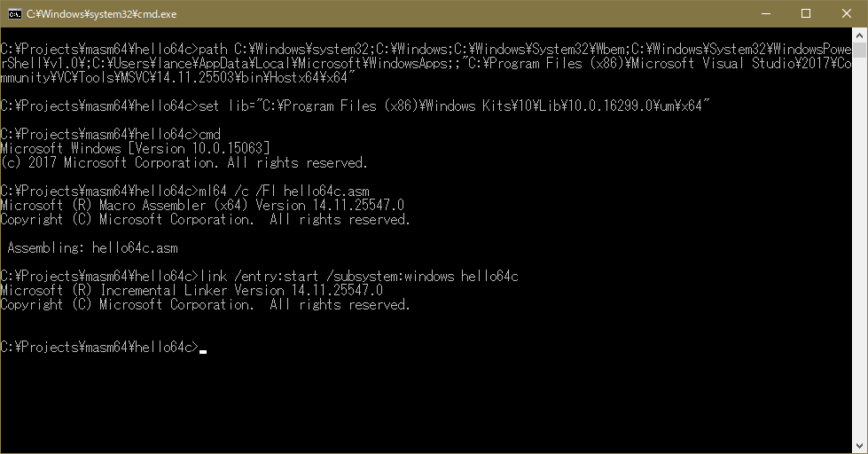Click the 'path C:\Windows\system32' command line
This screenshot has width=868, height=454.
point(426,64)
